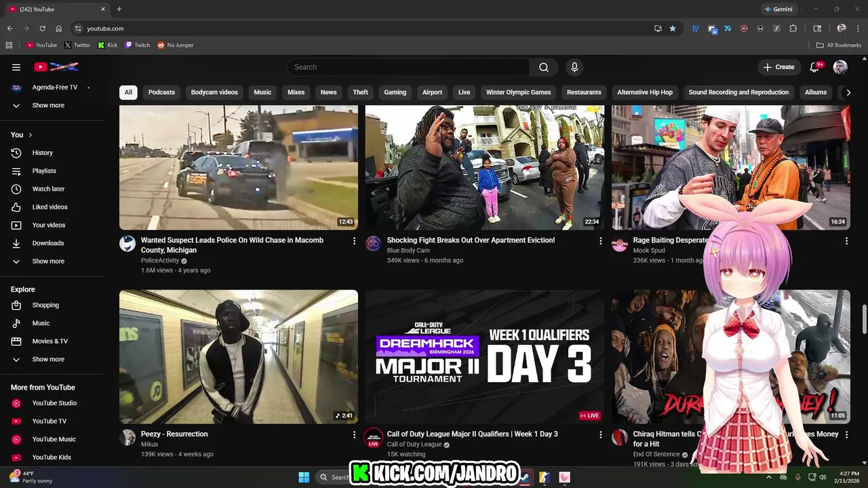Screen dimensions: 868x488
Task: Open YouTube Kids link
Action: [x=52, y=457]
